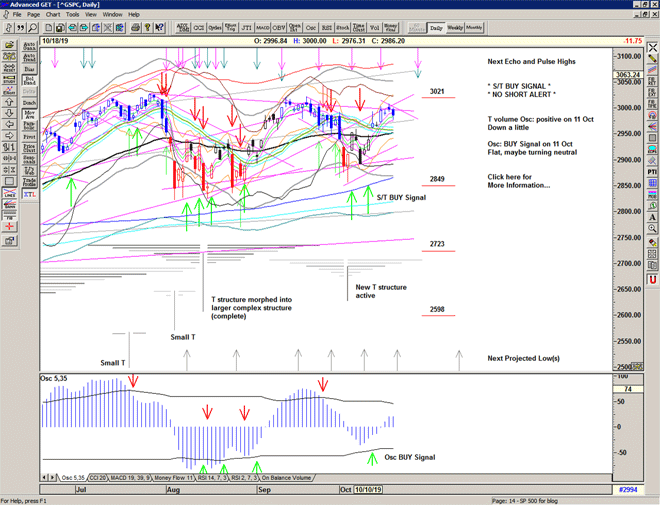Select the speed fan lines tool
This screenshot has width=660, height=505.
(652, 126)
